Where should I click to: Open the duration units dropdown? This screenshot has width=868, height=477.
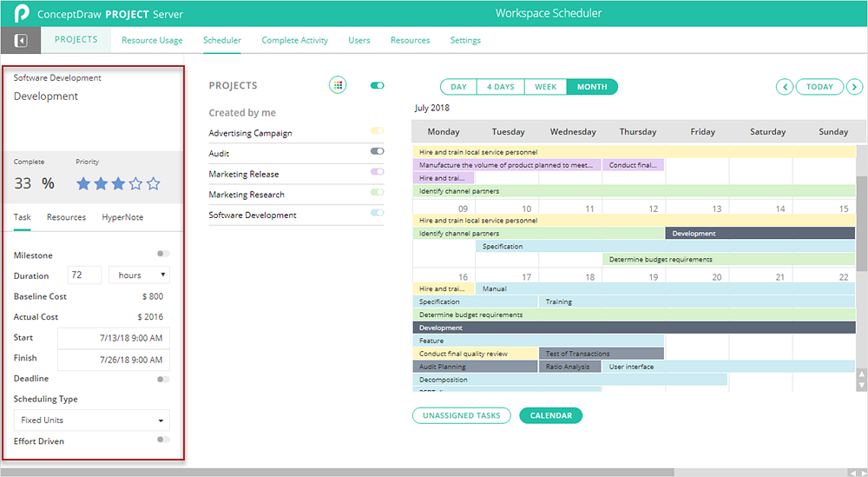tap(139, 275)
